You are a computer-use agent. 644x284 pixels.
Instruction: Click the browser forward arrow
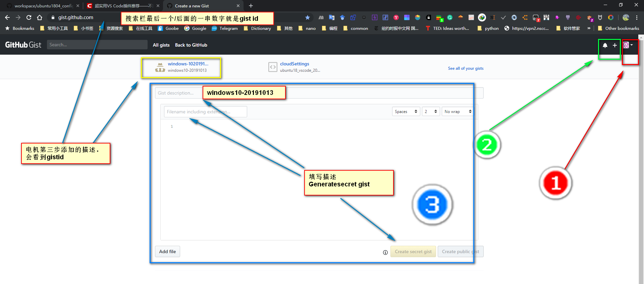click(18, 17)
